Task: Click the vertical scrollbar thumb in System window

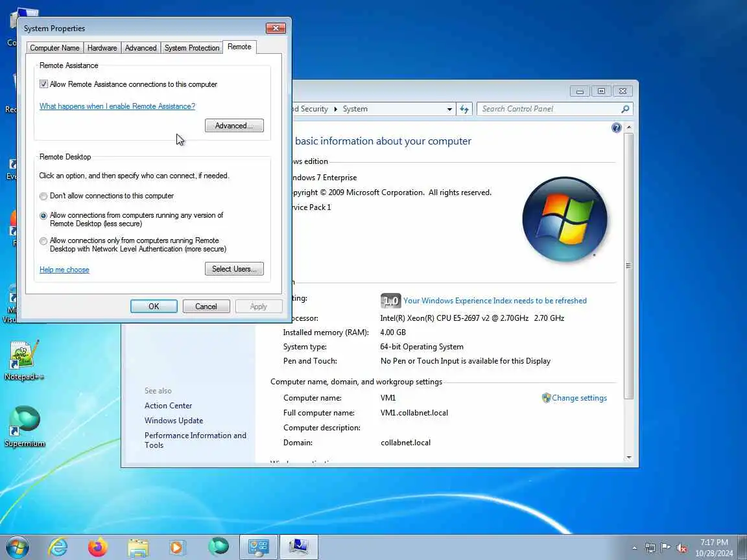Action: tap(628, 266)
